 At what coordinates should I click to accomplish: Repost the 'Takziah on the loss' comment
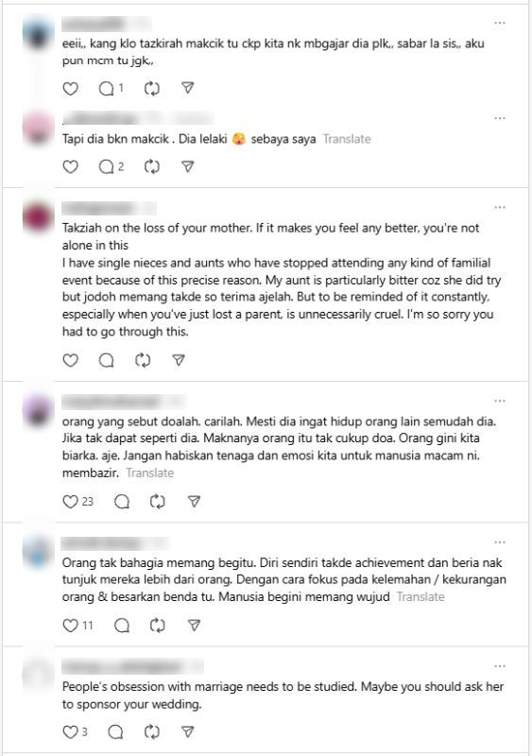click(143, 360)
